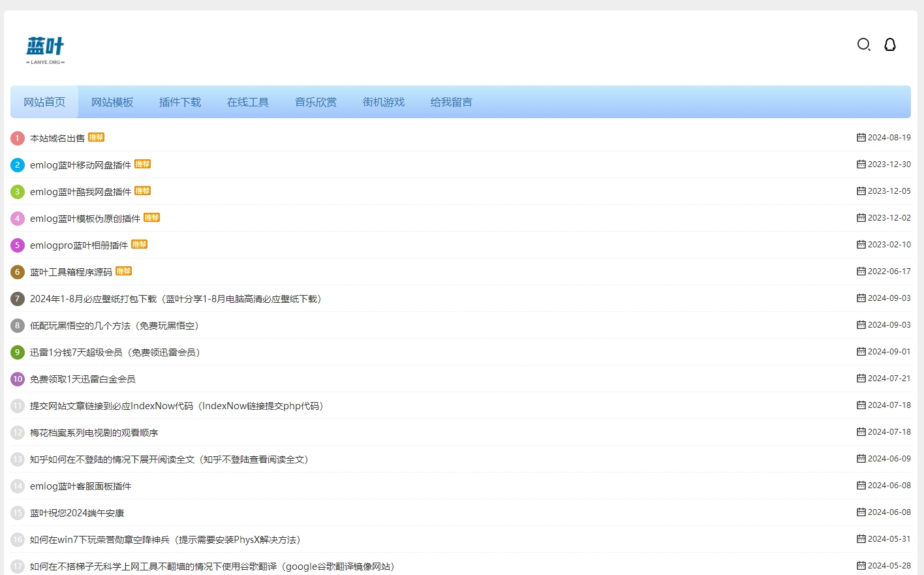This screenshot has width=924, height=575.
Task: Click the 推荐 badge beside emlog蓝叶移动网盘插件
Action: tap(143, 164)
